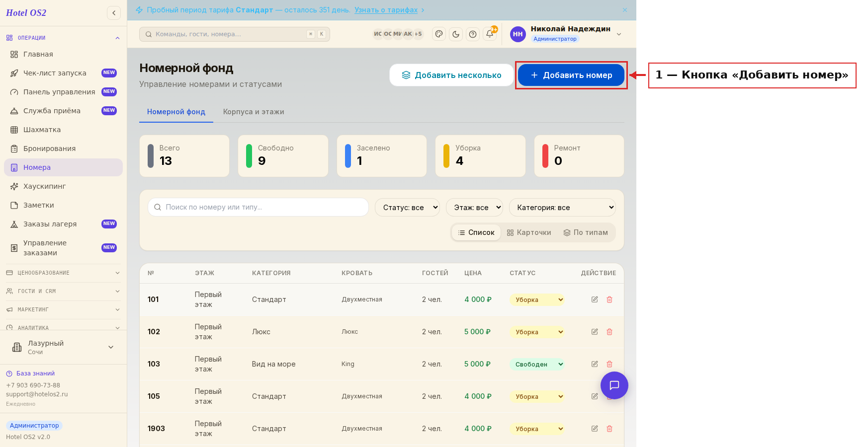
Task: Delete room 1903
Action: 609,429
